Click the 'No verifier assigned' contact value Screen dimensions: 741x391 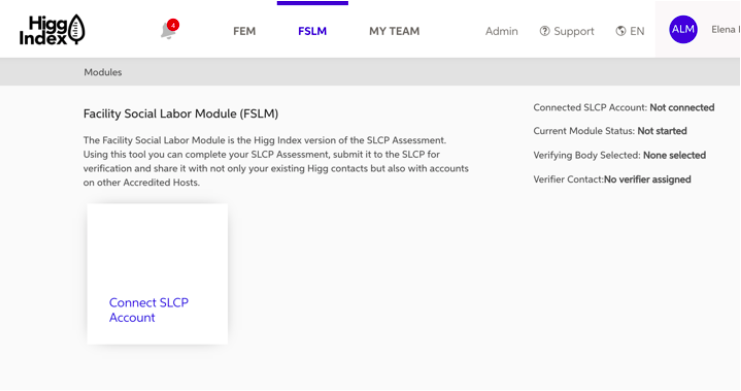tap(647, 179)
